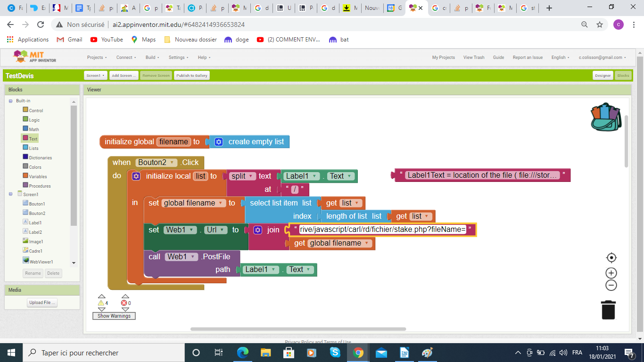Click the gear icon on join block

tap(258, 230)
